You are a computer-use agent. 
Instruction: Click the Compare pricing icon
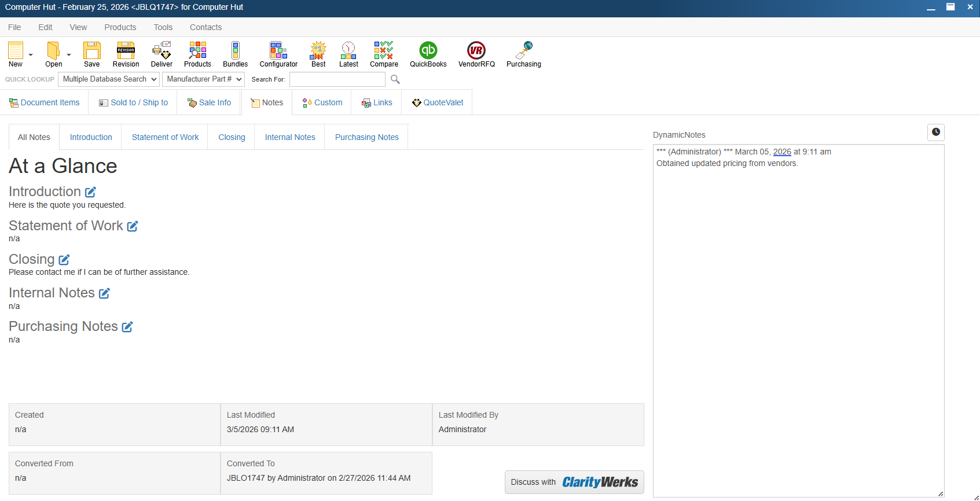[384, 54]
